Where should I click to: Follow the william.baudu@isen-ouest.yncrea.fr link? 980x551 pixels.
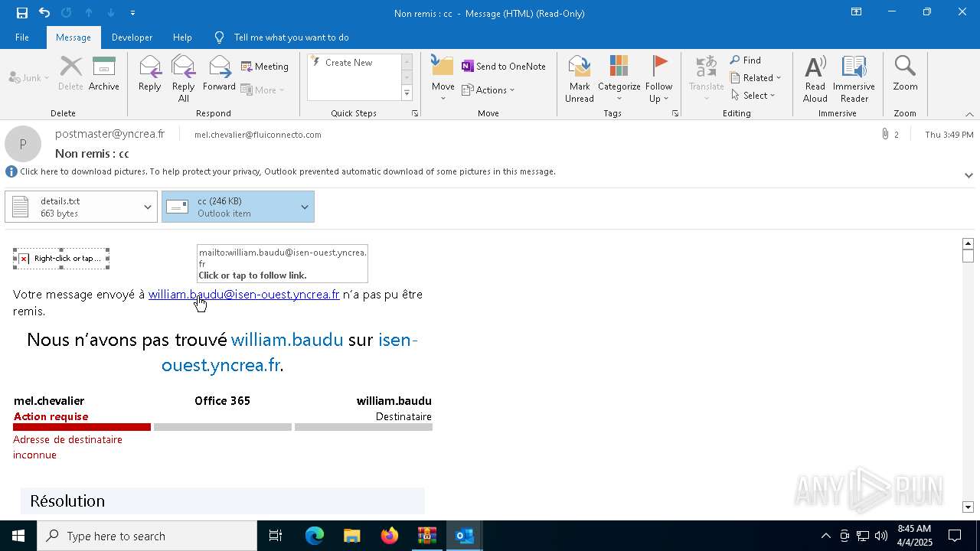pyautogui.click(x=243, y=295)
